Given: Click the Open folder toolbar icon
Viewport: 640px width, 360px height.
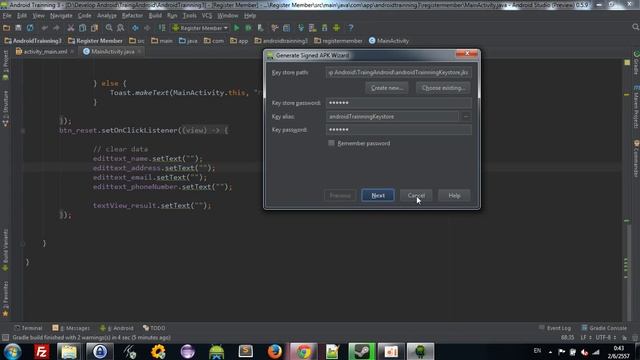Looking at the screenshot, I should click(x=6, y=28).
